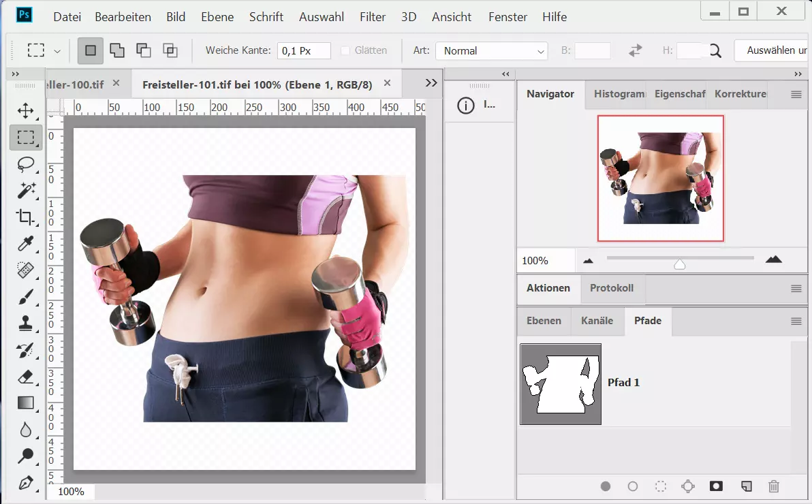
Task: Switch to the Ebenen tab
Action: pyautogui.click(x=544, y=321)
